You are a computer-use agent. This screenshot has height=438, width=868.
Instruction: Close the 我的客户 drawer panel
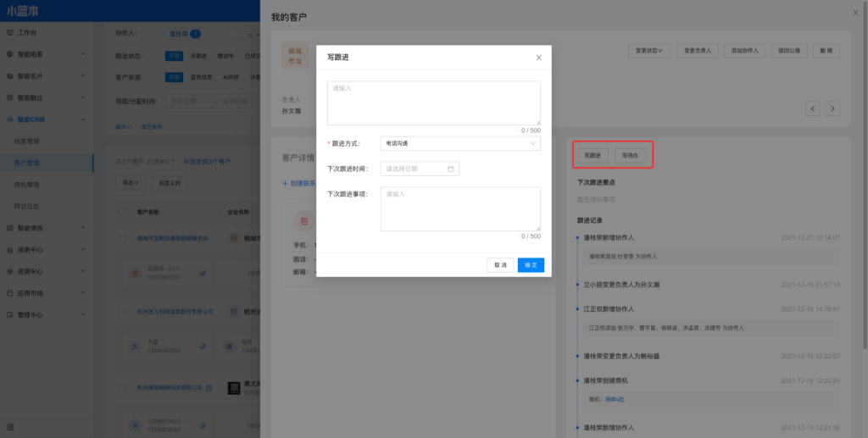(854, 12)
